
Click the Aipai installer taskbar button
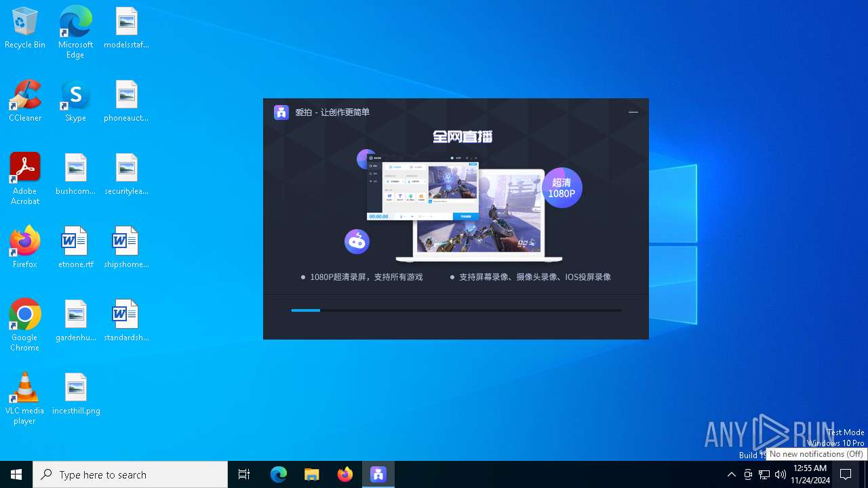(378, 474)
